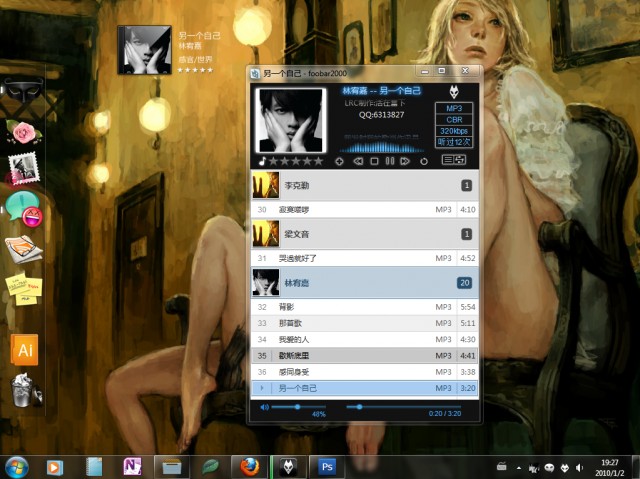The width and height of the screenshot is (640, 479).
Task: Switch to Photoshop in the taskbar
Action: coord(327,467)
